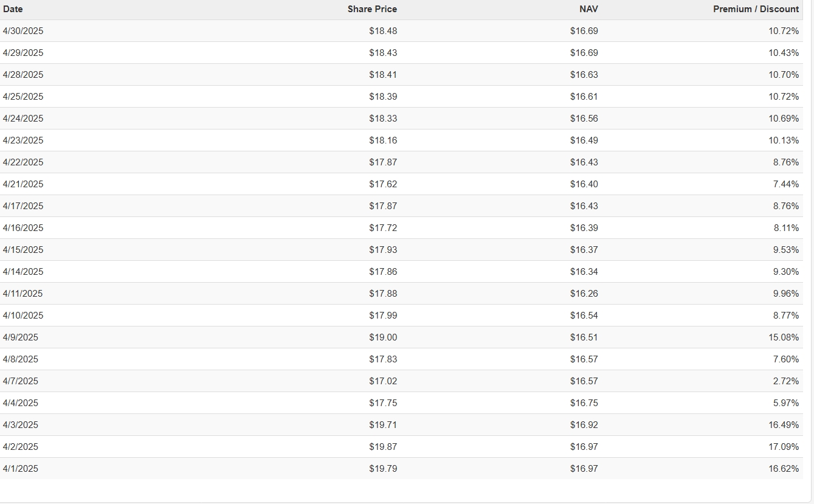Select the $19.00 share price cell
This screenshot has width=814, height=504.
point(383,337)
